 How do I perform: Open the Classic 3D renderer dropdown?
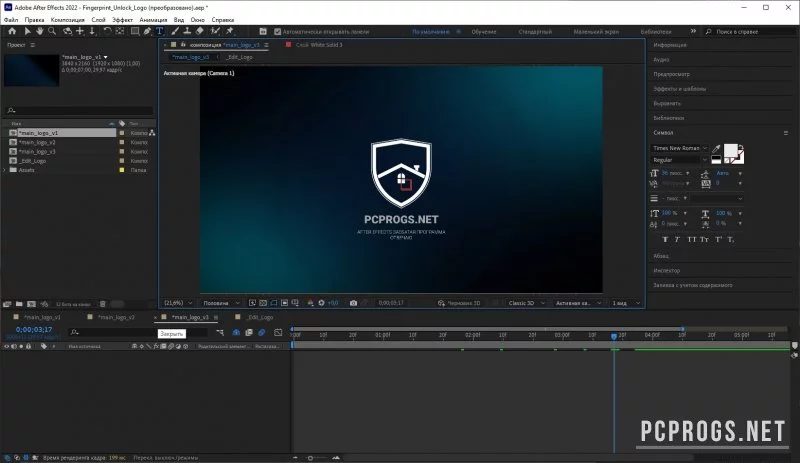[527, 303]
